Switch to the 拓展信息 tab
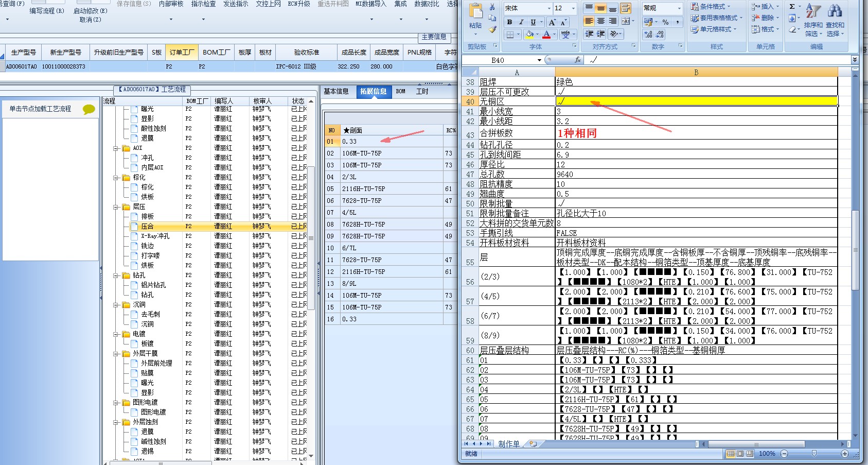Screen dimensions: 868x465 click(373, 92)
